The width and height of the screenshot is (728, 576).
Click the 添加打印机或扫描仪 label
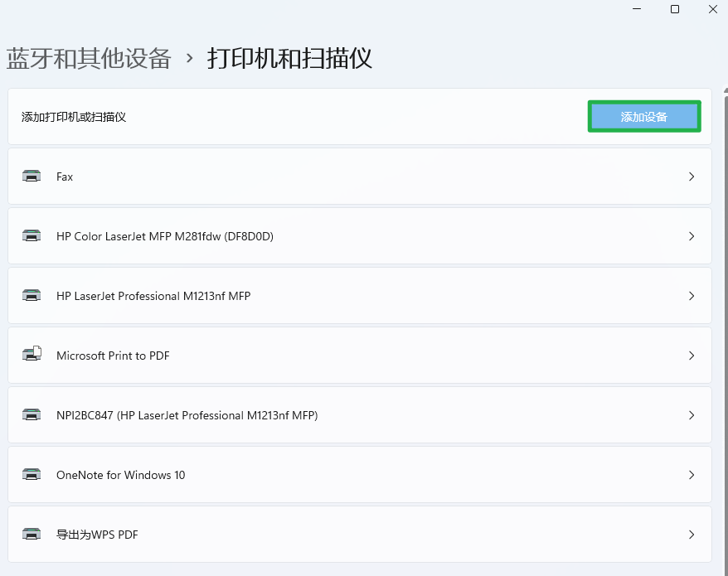73,117
